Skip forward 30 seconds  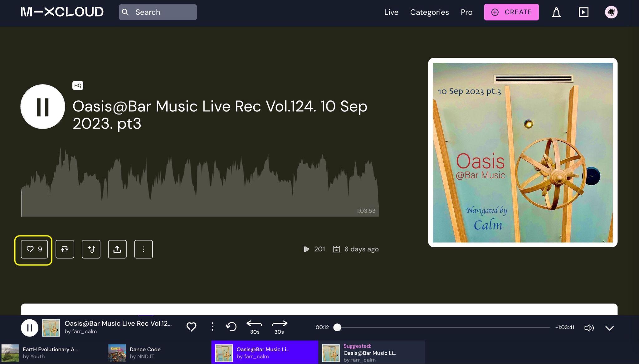click(279, 327)
